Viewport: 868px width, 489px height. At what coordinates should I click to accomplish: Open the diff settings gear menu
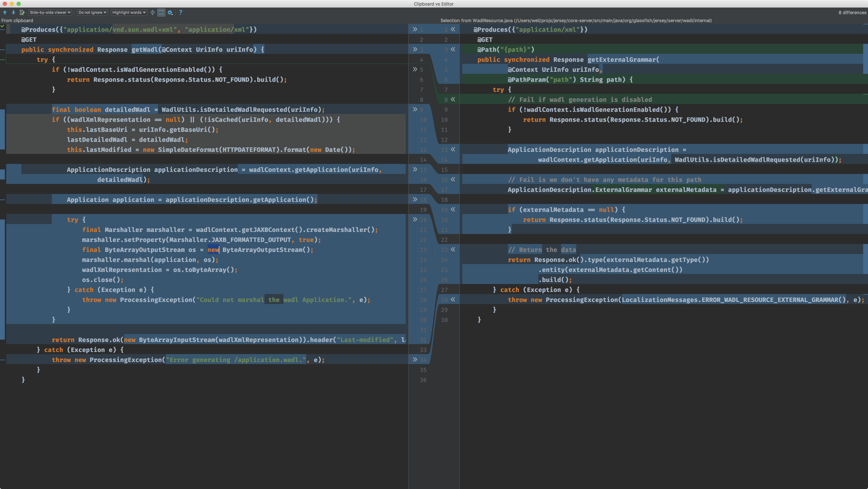pyautogui.click(x=170, y=12)
